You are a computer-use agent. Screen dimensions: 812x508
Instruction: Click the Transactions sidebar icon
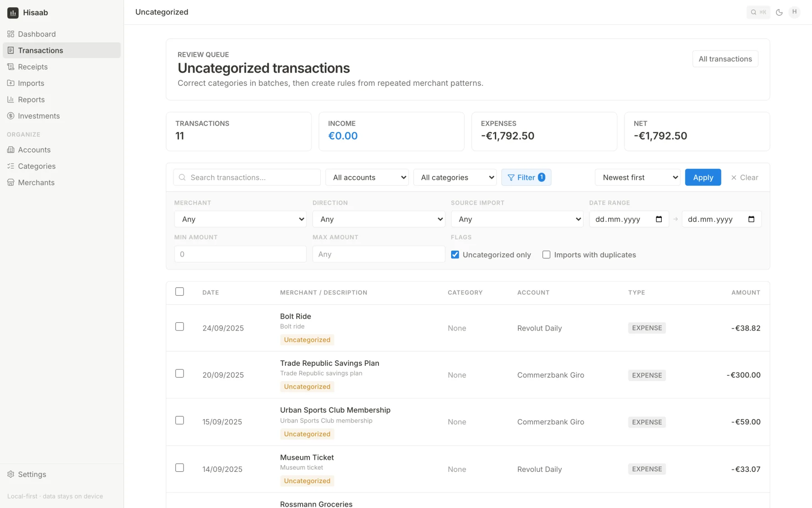[11, 50]
